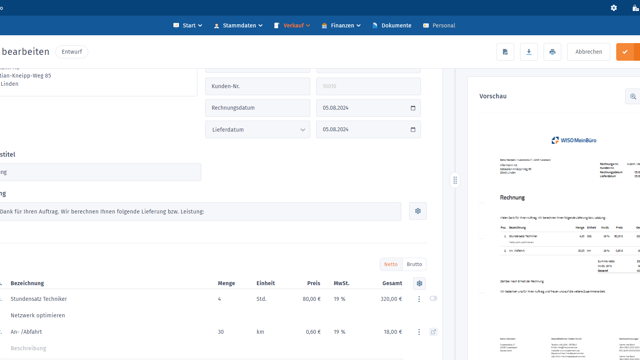
Task: Click the orange checkmark confirm button
Action: [625, 52]
